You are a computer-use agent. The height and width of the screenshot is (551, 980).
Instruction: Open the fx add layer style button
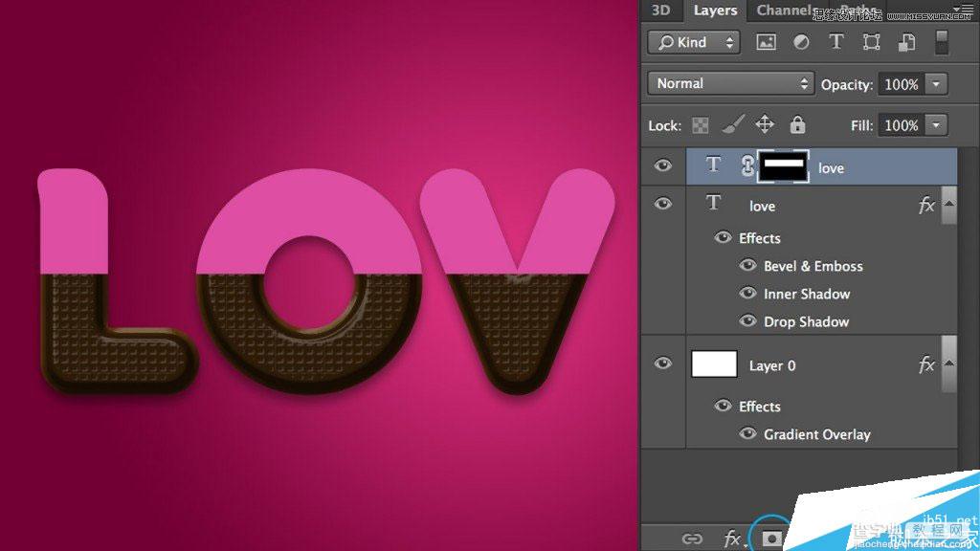coord(732,539)
